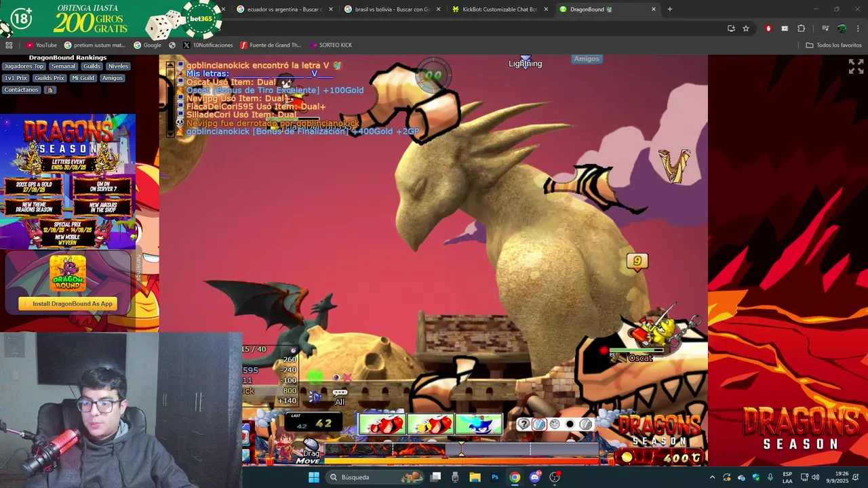Open Windows Security shield tray icon

click(x=757, y=477)
